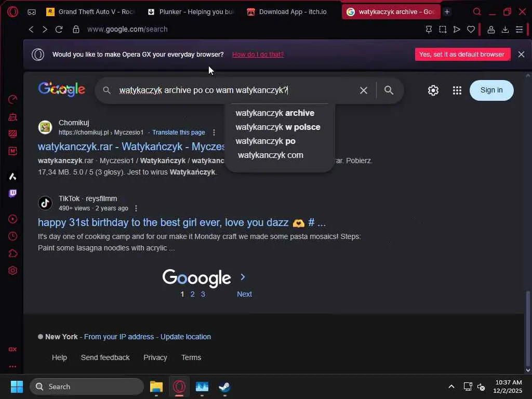This screenshot has width=532, height=399.
Task: Open the Google apps grid
Action: 457,90
